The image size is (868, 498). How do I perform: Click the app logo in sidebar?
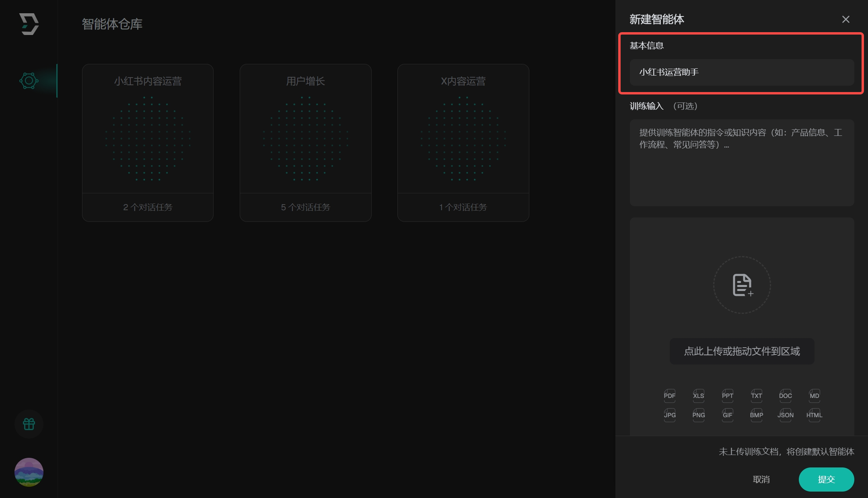29,24
